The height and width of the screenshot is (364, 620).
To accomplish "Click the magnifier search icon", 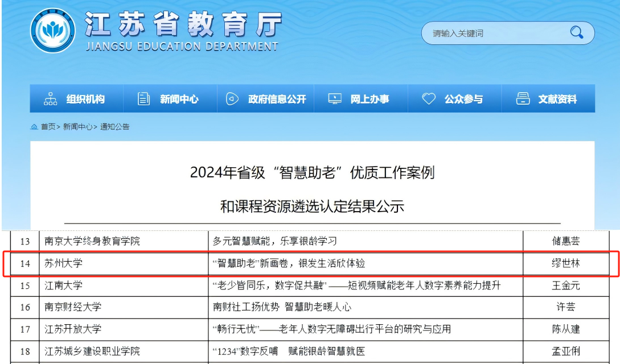I will pos(577,32).
